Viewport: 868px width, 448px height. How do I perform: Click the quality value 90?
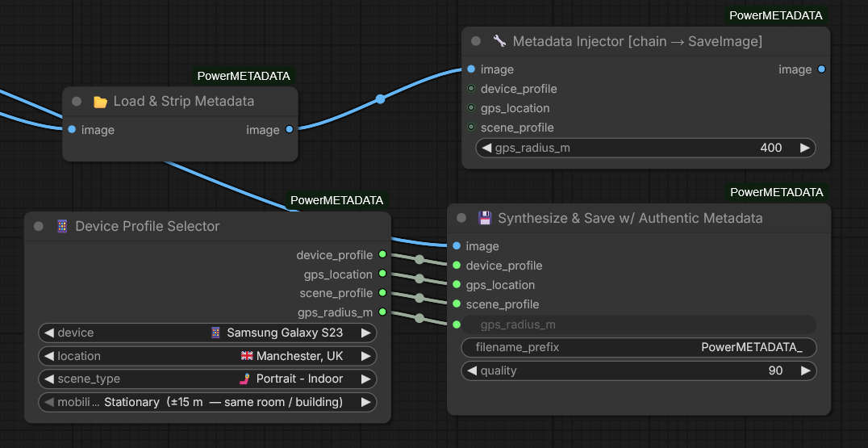click(x=775, y=371)
